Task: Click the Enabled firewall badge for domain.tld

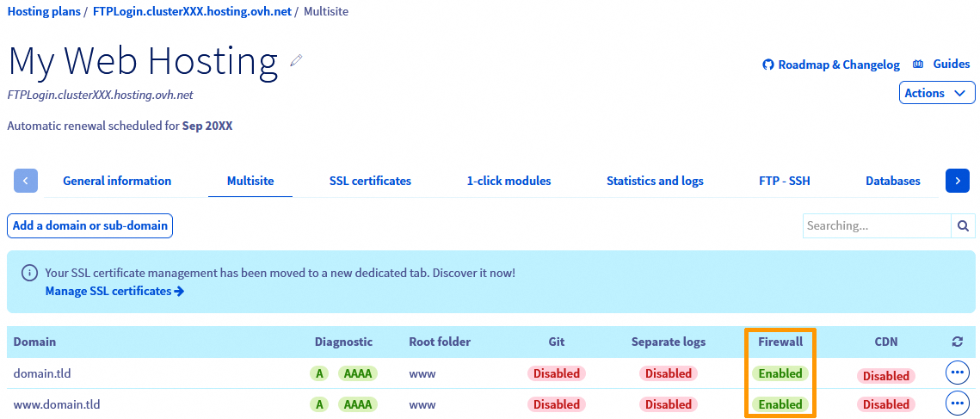Action: point(780,373)
